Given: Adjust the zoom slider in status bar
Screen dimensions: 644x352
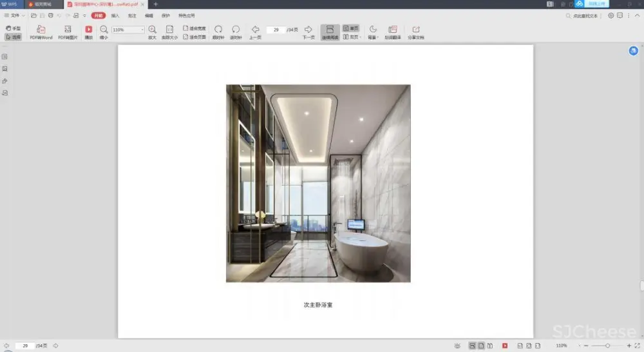Looking at the screenshot, I should coord(607,346).
